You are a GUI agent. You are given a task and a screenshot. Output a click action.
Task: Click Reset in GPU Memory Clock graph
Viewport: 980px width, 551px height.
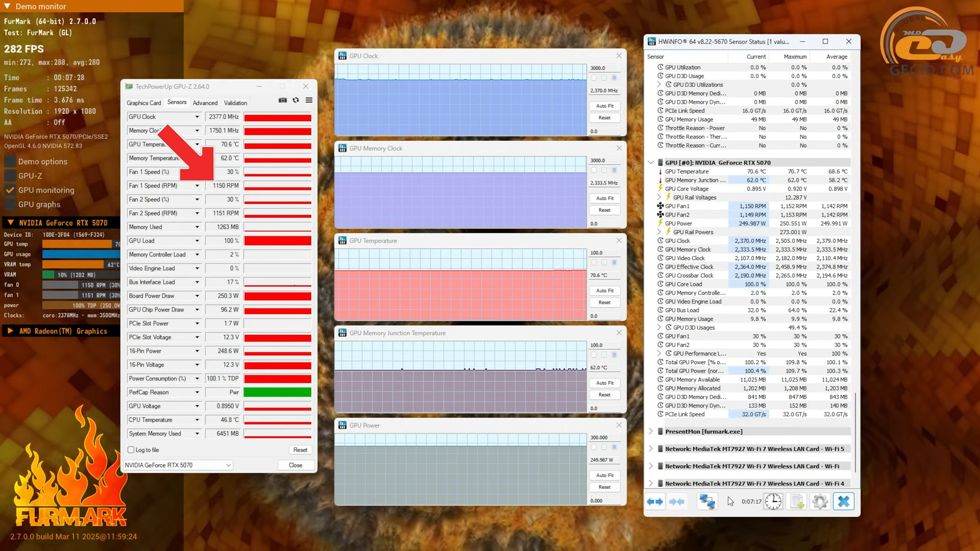click(605, 210)
